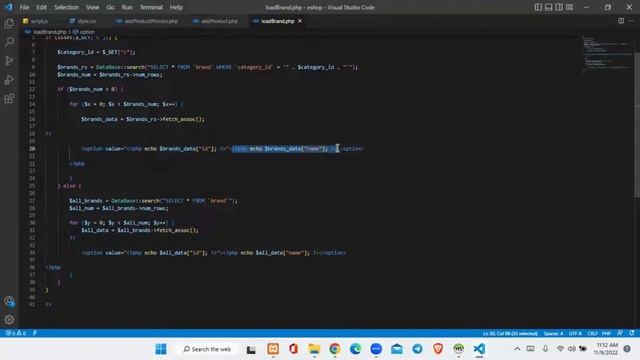Click the minimap code overview
The image size is (640, 360).
point(607,54)
